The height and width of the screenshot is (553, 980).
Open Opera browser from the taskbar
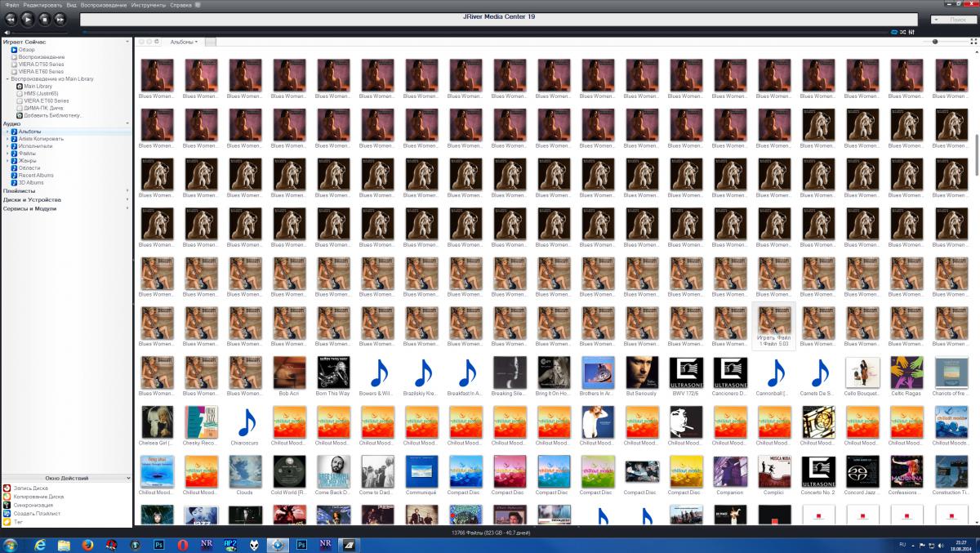click(x=184, y=544)
